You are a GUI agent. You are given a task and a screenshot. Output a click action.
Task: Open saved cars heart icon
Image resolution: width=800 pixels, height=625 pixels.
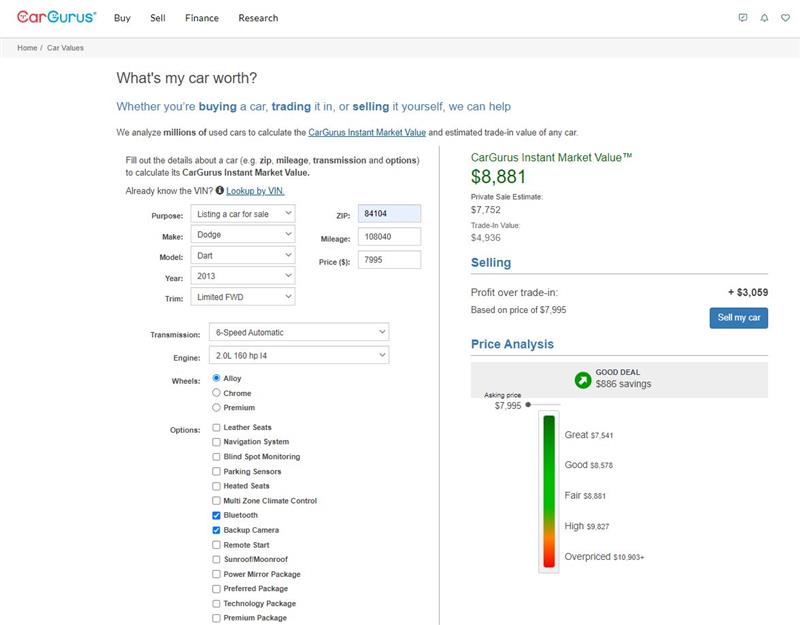click(x=785, y=18)
